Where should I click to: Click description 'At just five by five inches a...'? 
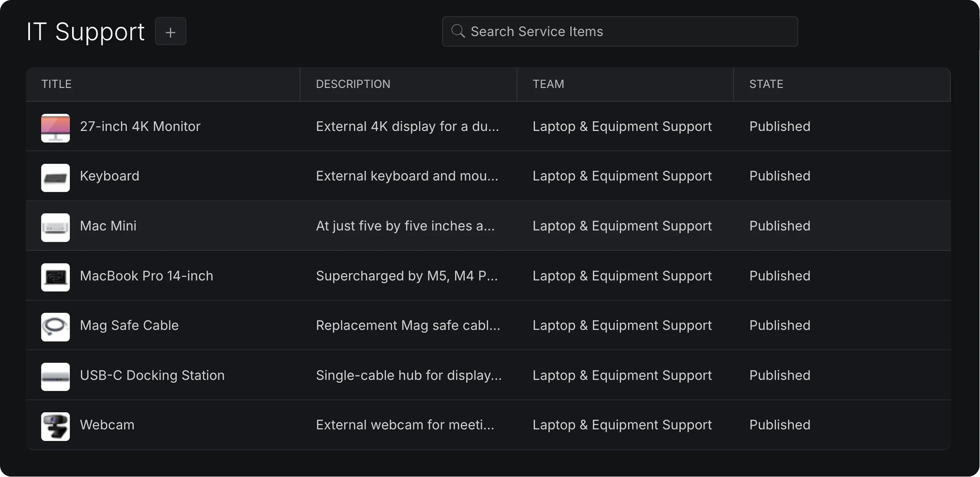405,226
